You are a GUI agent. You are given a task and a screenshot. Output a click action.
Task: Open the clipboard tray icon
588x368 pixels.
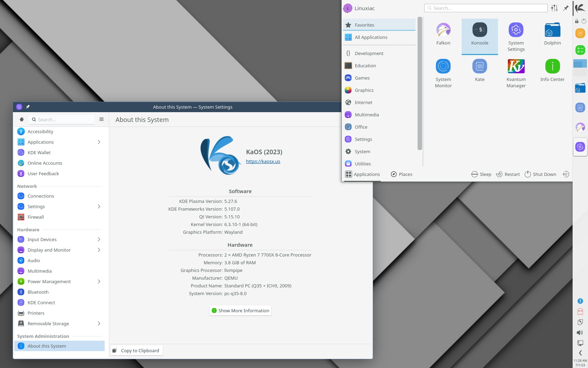click(580, 322)
